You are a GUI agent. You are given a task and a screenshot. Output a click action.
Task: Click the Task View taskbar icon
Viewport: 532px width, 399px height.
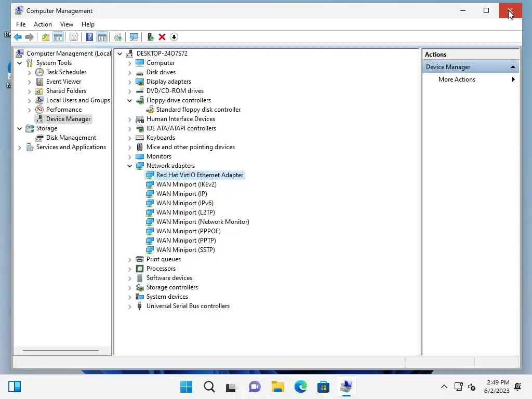pos(231,387)
